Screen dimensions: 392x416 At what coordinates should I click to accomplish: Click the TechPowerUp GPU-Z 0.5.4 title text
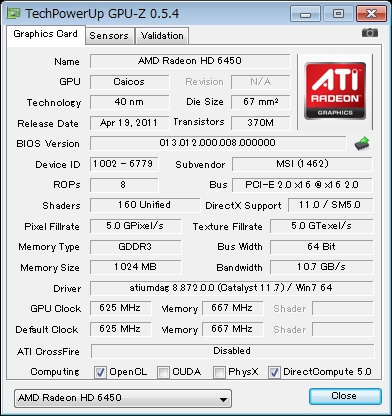(102, 14)
